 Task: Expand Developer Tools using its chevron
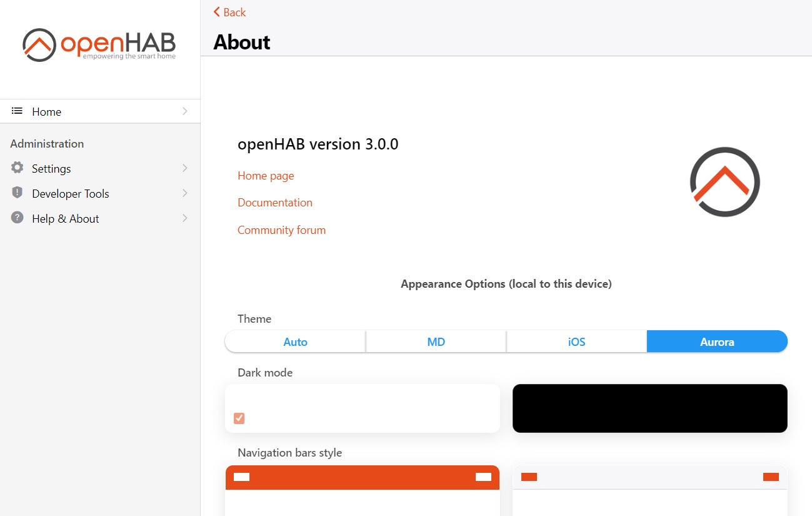[x=185, y=193]
